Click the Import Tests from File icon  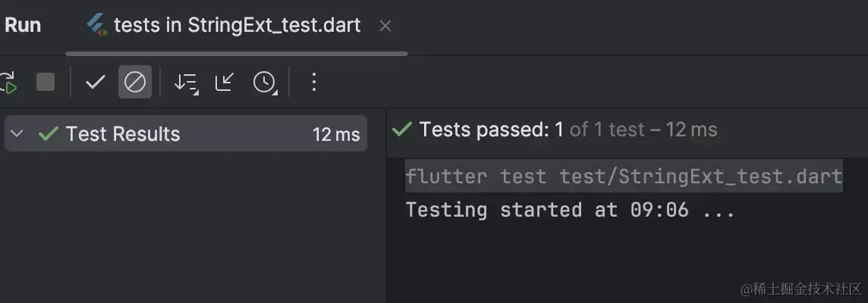224,83
